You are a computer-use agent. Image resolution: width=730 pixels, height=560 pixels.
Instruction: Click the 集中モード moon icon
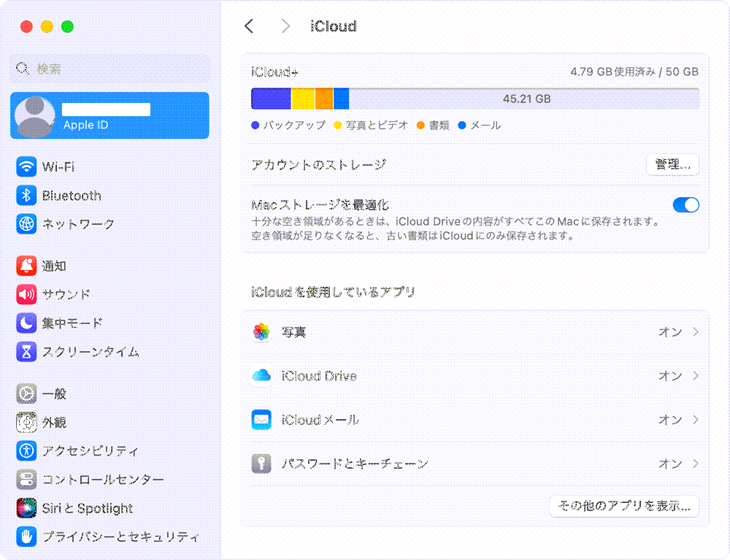[26, 323]
